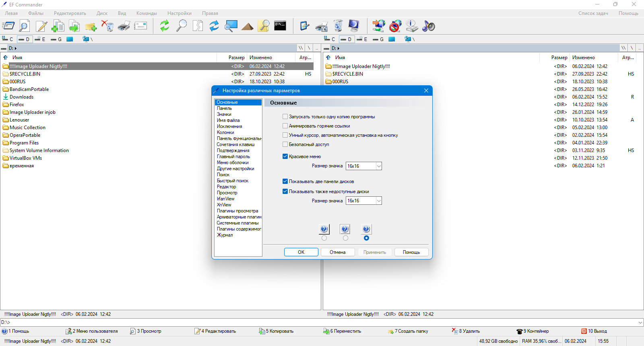Click the drive information toolbar icon
The width and height of the screenshot is (644, 346).
point(412,26)
